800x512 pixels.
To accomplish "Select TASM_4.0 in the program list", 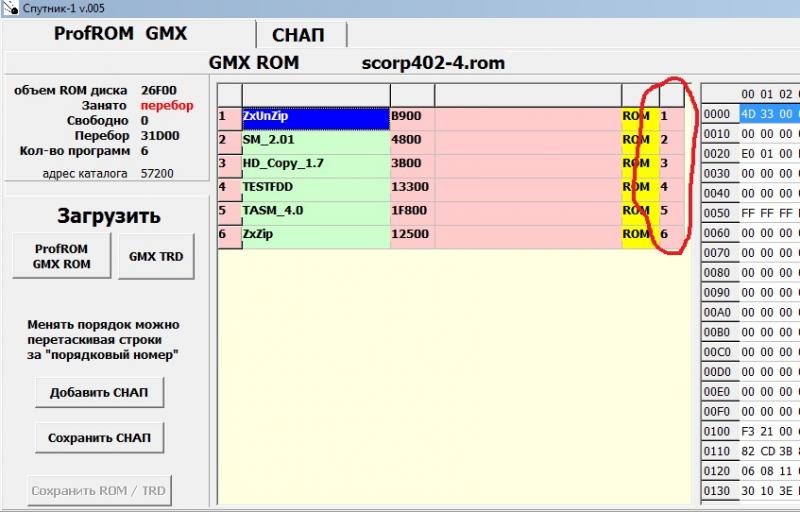I will (314, 211).
